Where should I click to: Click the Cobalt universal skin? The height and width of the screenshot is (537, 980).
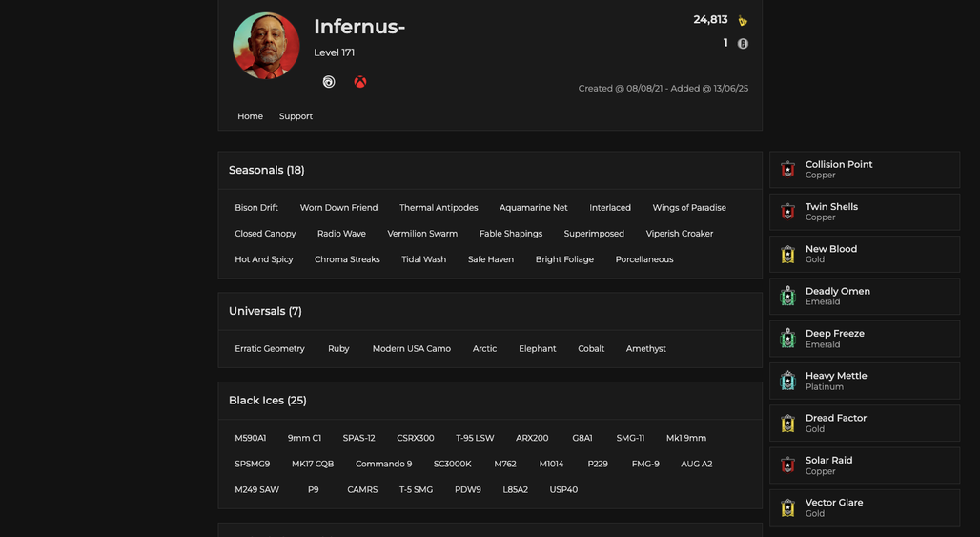tap(591, 349)
